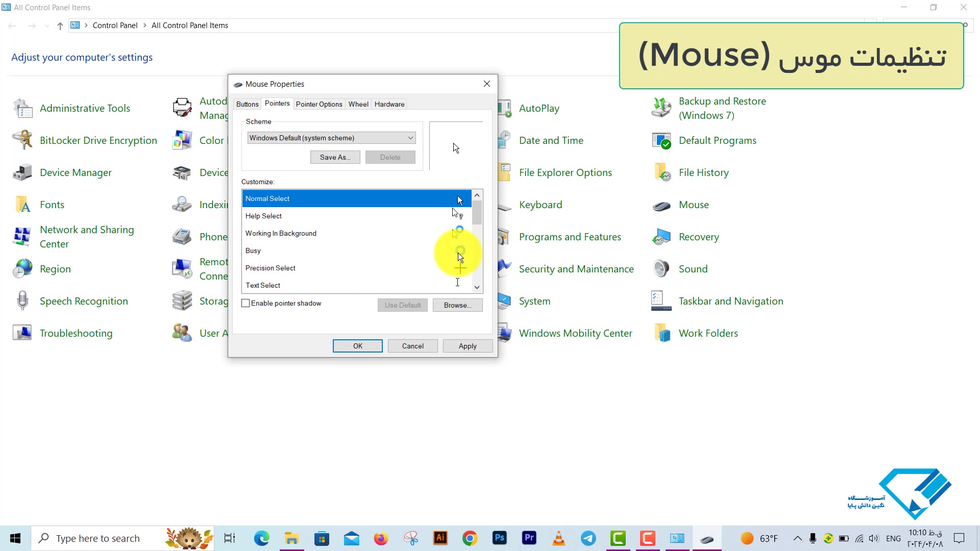The width and height of the screenshot is (980, 551).
Task: Open the Recovery icon
Action: tap(661, 237)
